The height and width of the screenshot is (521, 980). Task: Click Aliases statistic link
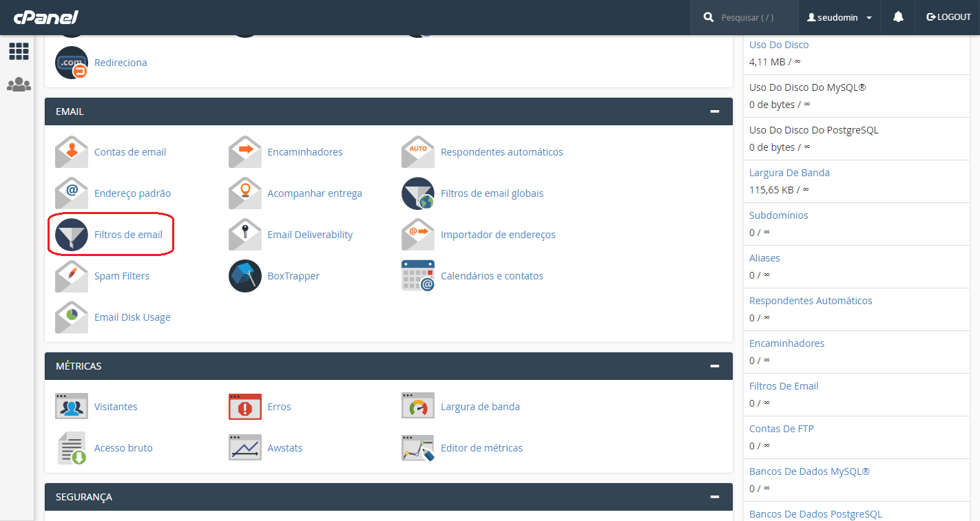click(x=764, y=258)
